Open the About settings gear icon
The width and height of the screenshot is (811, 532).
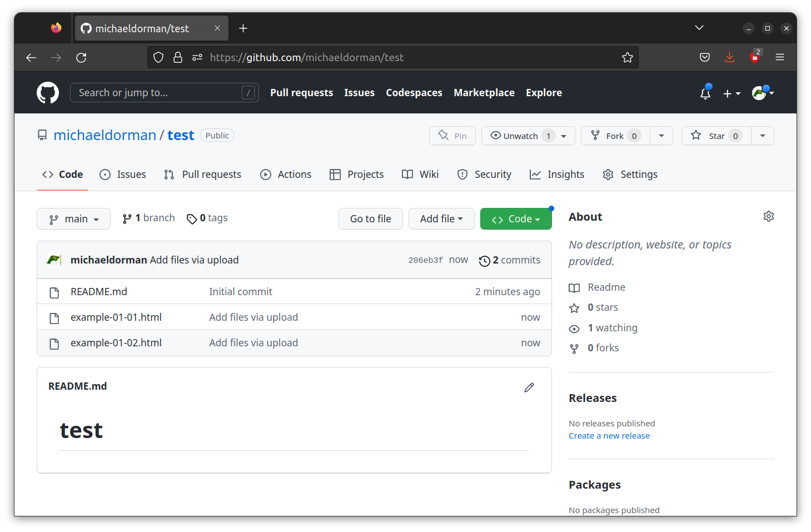pos(768,216)
